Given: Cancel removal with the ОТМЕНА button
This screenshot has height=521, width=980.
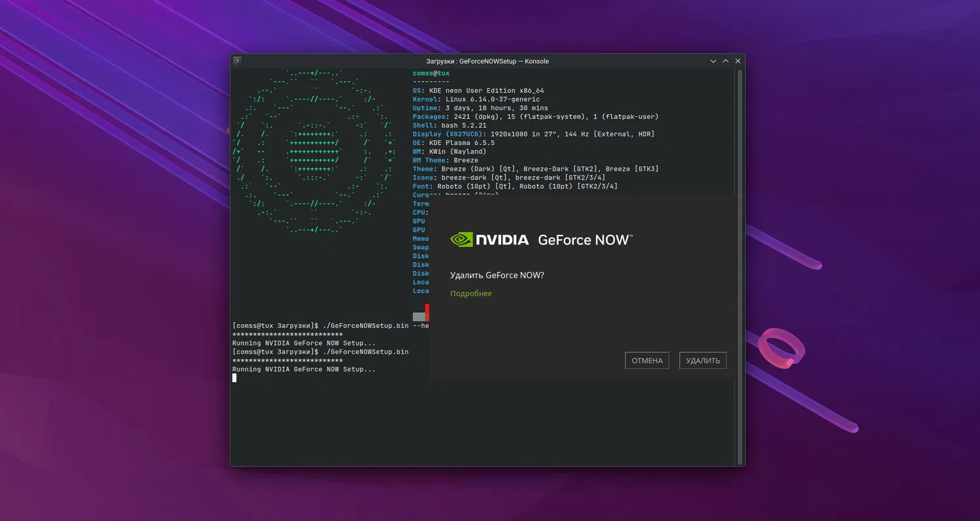Looking at the screenshot, I should pyautogui.click(x=647, y=360).
